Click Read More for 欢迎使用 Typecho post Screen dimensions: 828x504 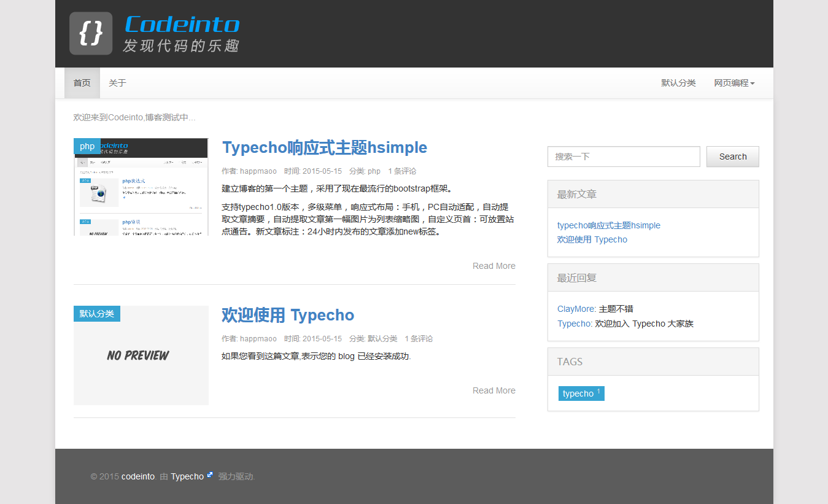(x=494, y=390)
